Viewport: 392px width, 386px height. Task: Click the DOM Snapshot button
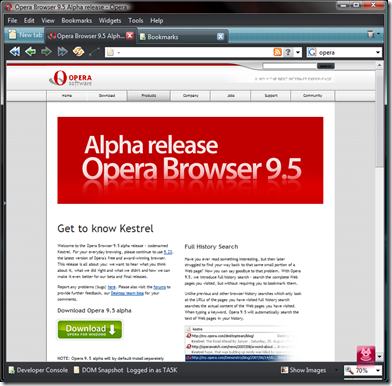tap(99, 370)
